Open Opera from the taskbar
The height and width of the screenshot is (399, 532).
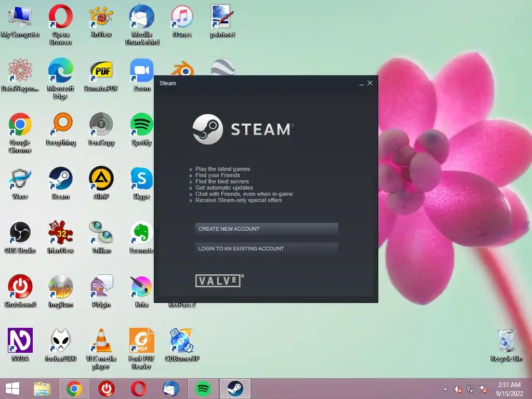coord(138,389)
